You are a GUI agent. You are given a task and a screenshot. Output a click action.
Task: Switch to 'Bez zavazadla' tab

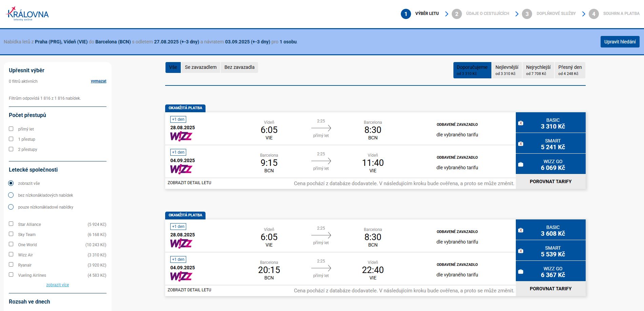(239, 67)
